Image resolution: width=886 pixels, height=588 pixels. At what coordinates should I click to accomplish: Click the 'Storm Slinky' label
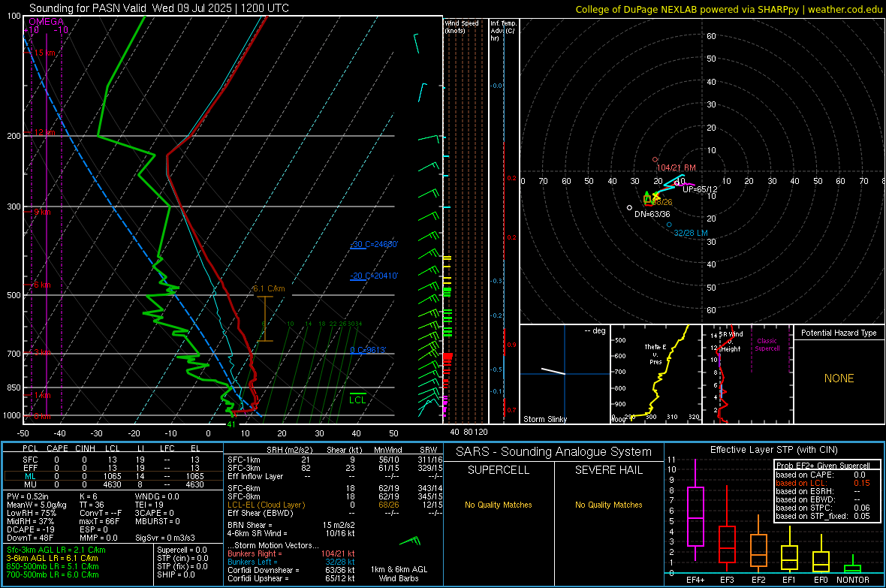[544, 419]
